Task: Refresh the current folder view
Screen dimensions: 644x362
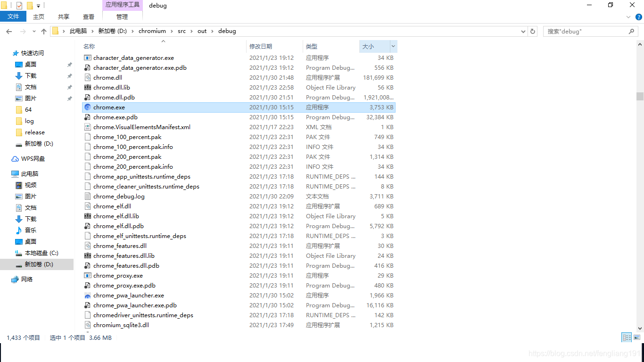Action: [x=533, y=31]
